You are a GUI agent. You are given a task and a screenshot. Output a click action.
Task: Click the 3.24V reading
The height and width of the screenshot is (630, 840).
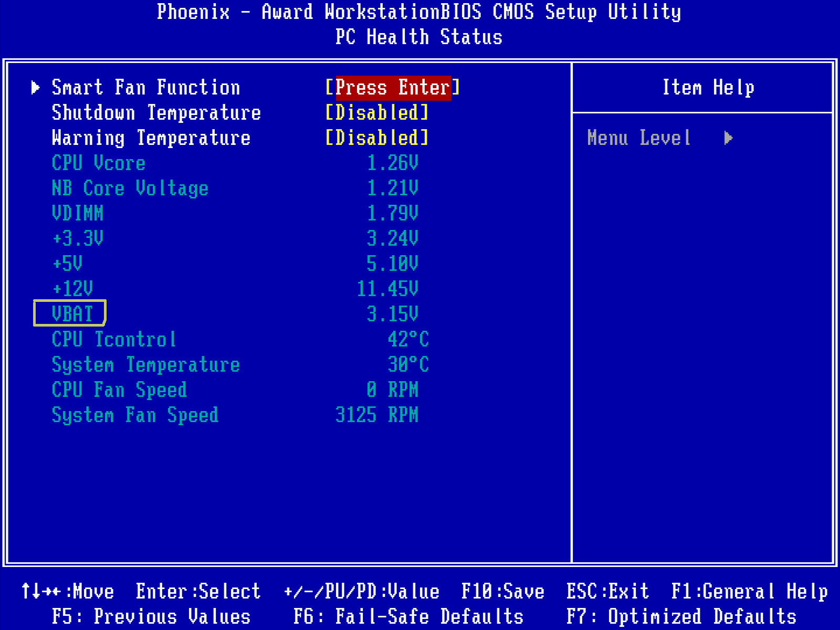click(393, 238)
